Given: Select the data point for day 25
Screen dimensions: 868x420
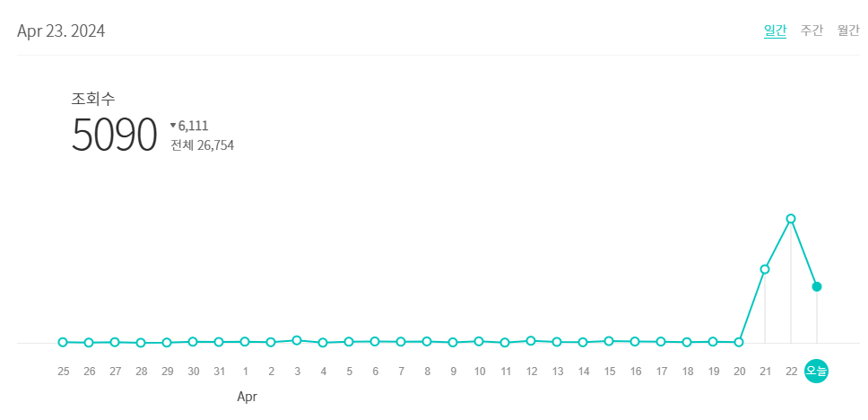Looking at the screenshot, I should (x=63, y=343).
